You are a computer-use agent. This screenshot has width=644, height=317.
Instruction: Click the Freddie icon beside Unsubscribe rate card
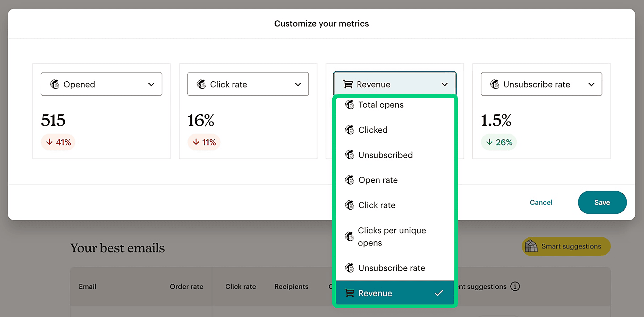pos(495,84)
